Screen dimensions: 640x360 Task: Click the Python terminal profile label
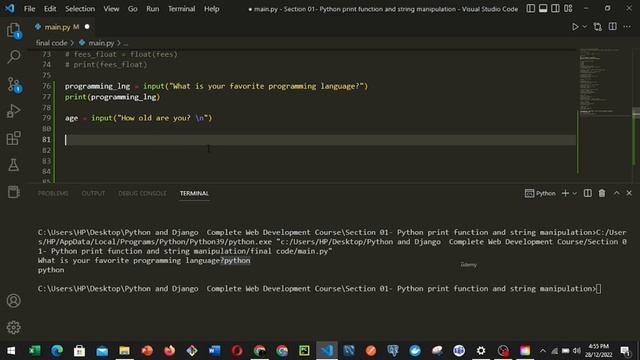tap(540, 193)
